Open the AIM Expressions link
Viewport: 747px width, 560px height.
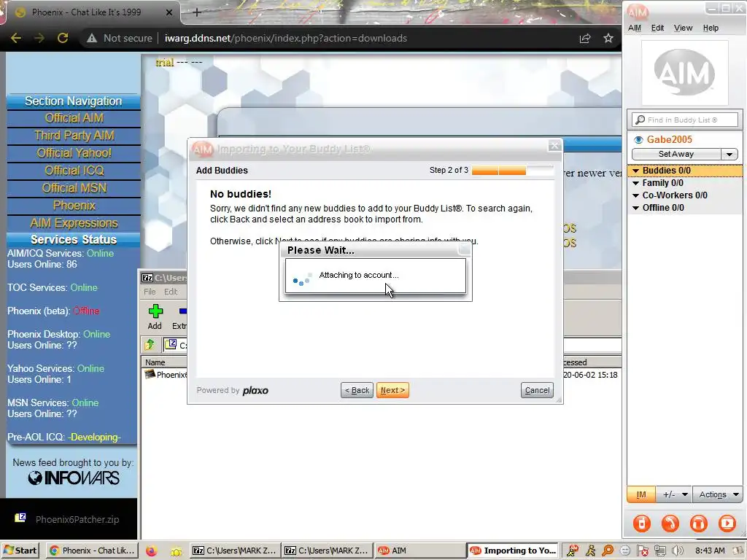[74, 223]
